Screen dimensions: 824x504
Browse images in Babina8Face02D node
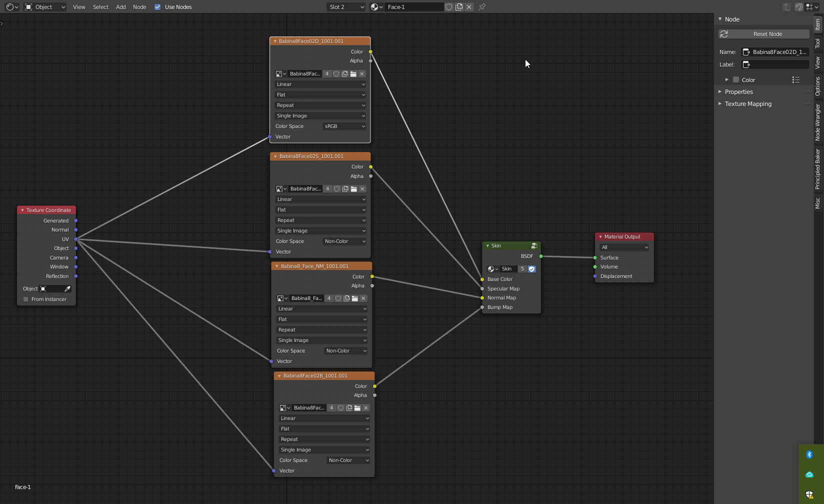pyautogui.click(x=281, y=74)
